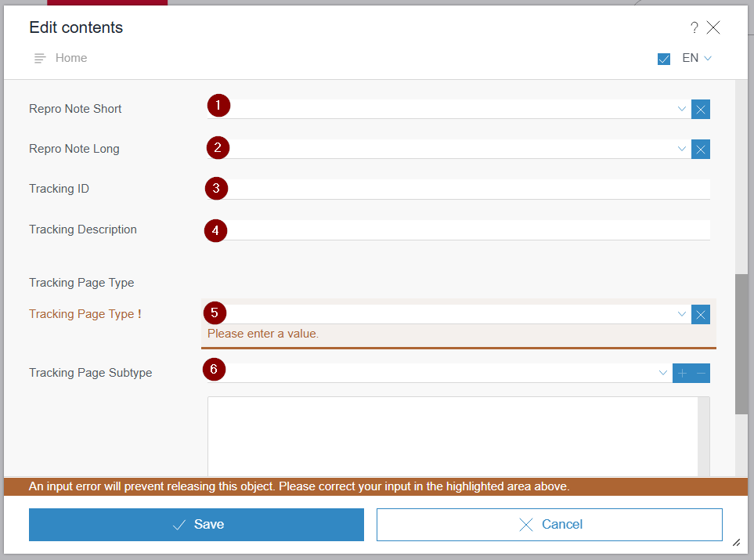
Task: Remove a Tracking Page Subtype with minus
Action: 701,374
